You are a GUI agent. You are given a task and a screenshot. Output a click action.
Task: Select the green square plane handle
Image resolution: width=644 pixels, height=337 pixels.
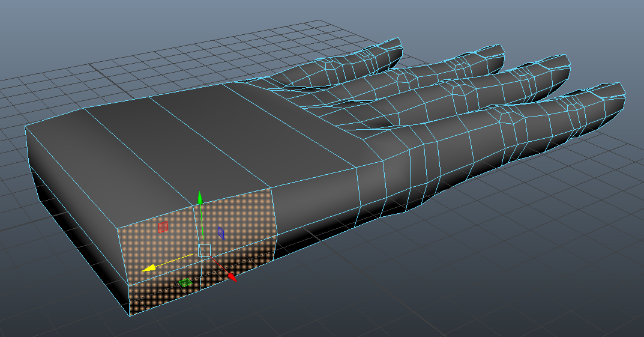point(186,282)
